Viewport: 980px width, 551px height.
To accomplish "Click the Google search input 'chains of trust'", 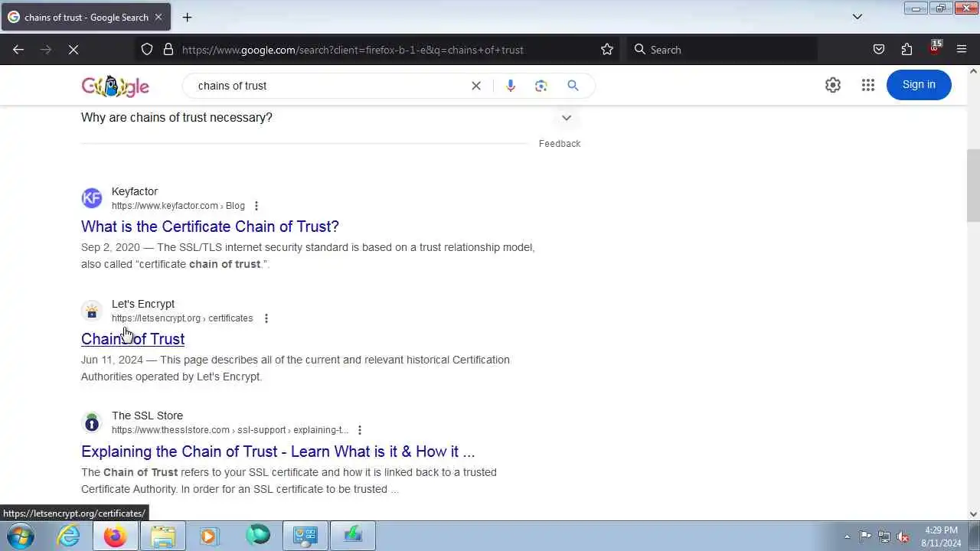I will pyautogui.click(x=329, y=86).
